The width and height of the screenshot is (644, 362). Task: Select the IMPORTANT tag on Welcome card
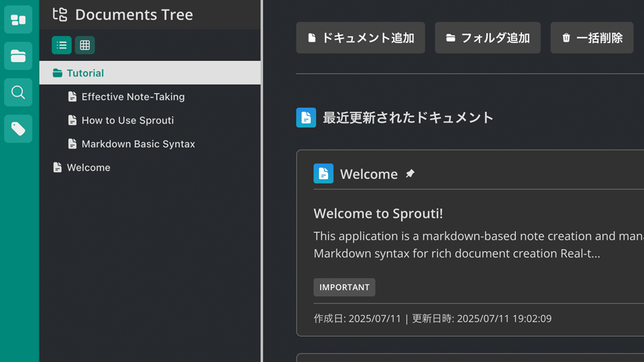[x=344, y=288]
